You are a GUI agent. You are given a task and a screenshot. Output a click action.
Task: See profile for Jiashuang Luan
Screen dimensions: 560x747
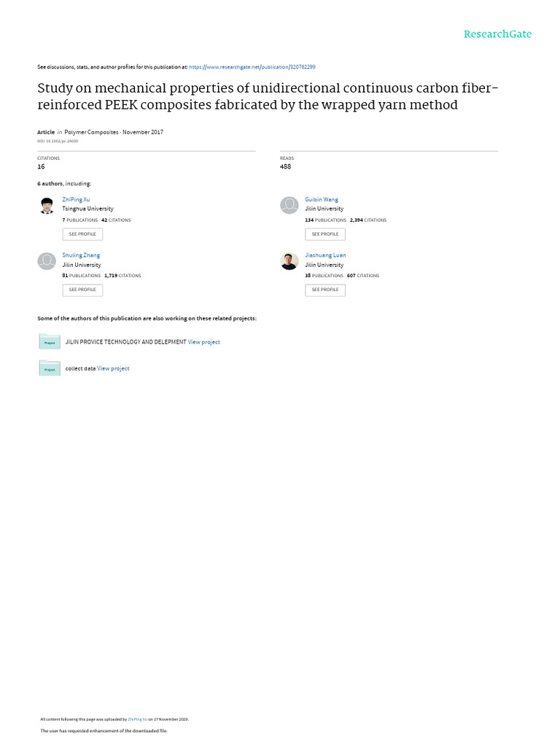(x=325, y=290)
